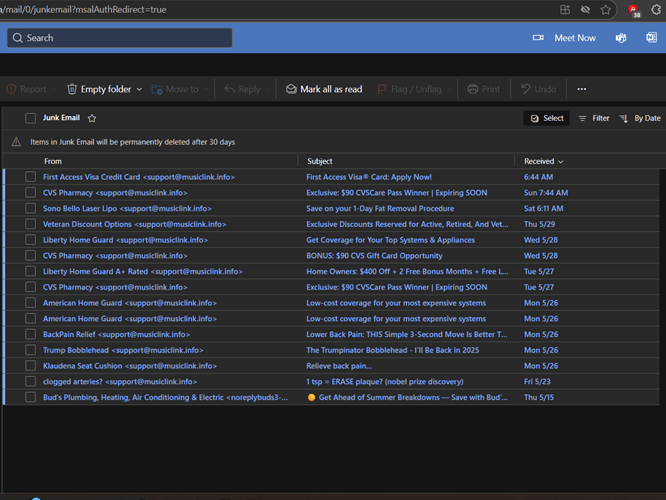This screenshot has width=666, height=500.
Task: Click the browser extensions puzzle icon
Action: pyautogui.click(x=656, y=9)
